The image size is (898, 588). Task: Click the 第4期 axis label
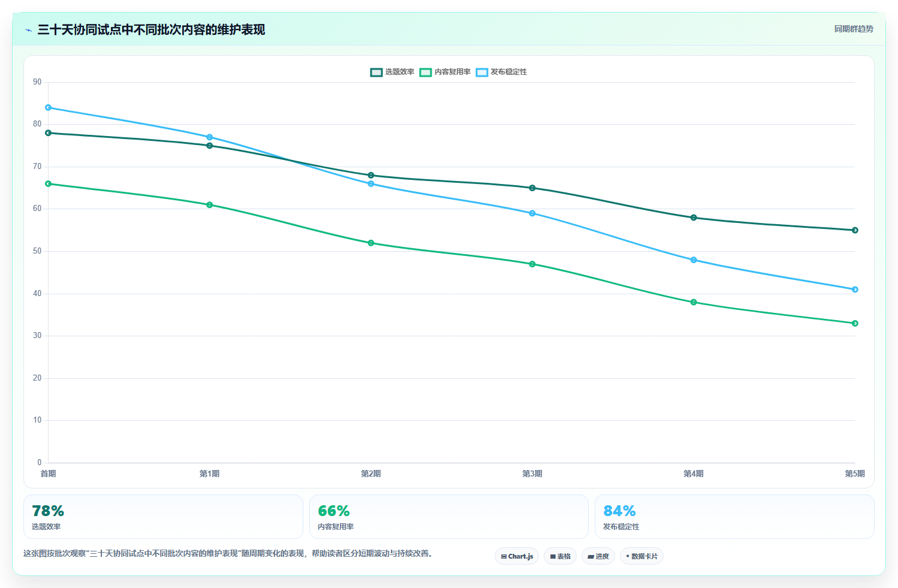point(694,474)
